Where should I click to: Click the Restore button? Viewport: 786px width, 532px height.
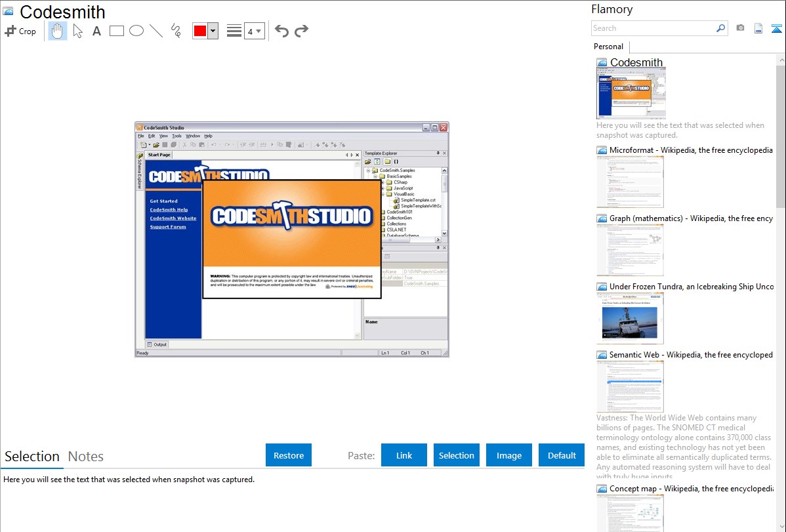pos(289,455)
